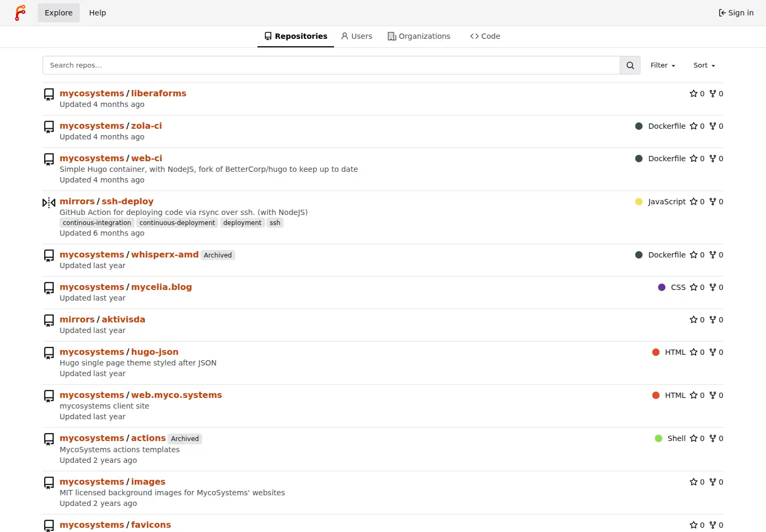Open the web.myco.systems repository link
The height and width of the screenshot is (532, 766).
(x=177, y=395)
